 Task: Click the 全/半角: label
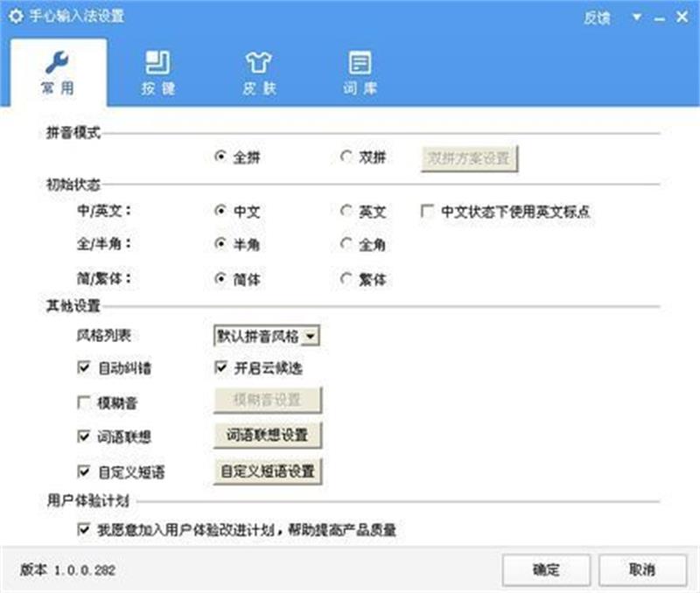104,244
